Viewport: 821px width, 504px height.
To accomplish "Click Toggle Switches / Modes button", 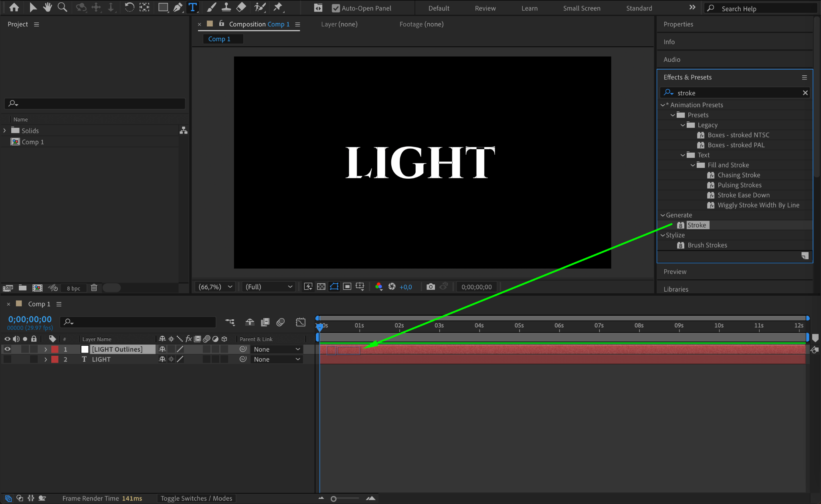I will pyautogui.click(x=196, y=498).
